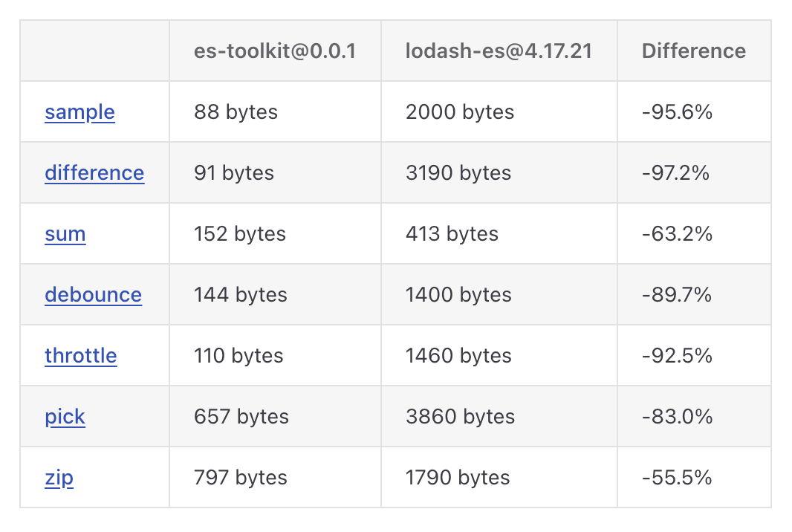This screenshot has width=792, height=532.
Task: Follow the zip link
Action: (x=59, y=478)
